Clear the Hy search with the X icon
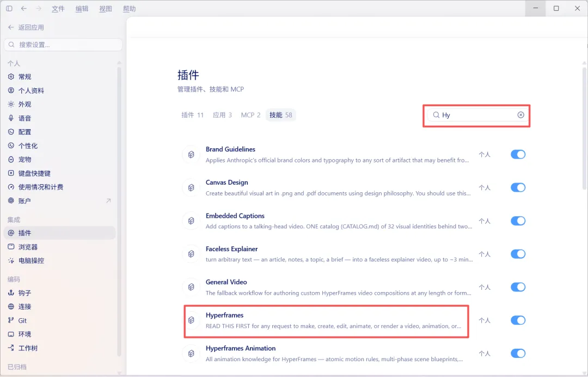This screenshot has width=588, height=377. (520, 115)
